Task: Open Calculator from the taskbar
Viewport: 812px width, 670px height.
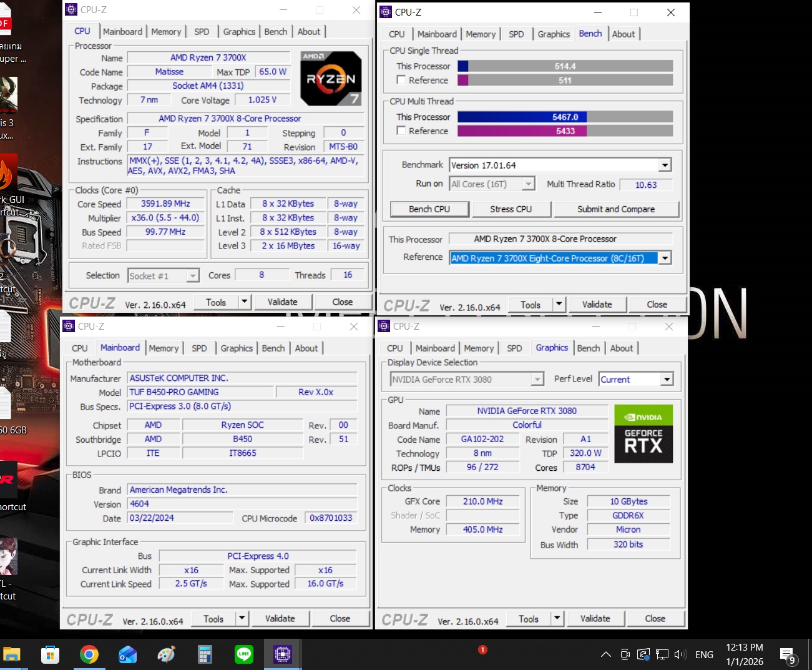Action: tap(205, 654)
